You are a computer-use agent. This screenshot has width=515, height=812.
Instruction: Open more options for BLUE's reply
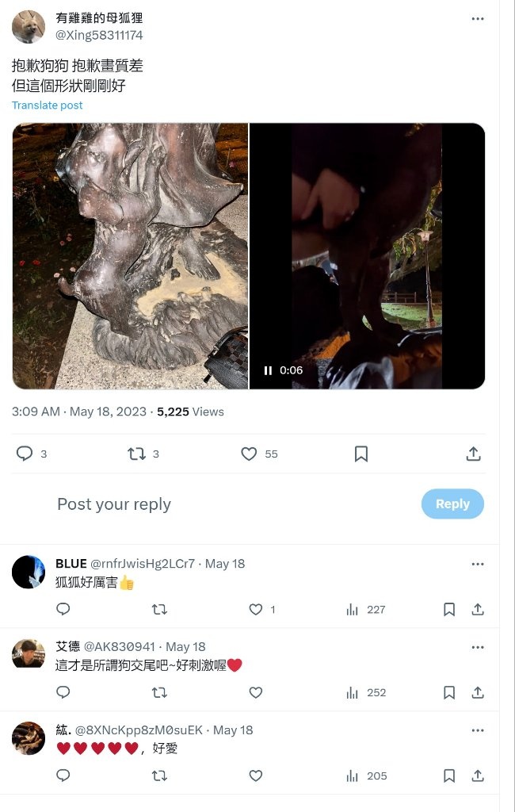click(477, 564)
